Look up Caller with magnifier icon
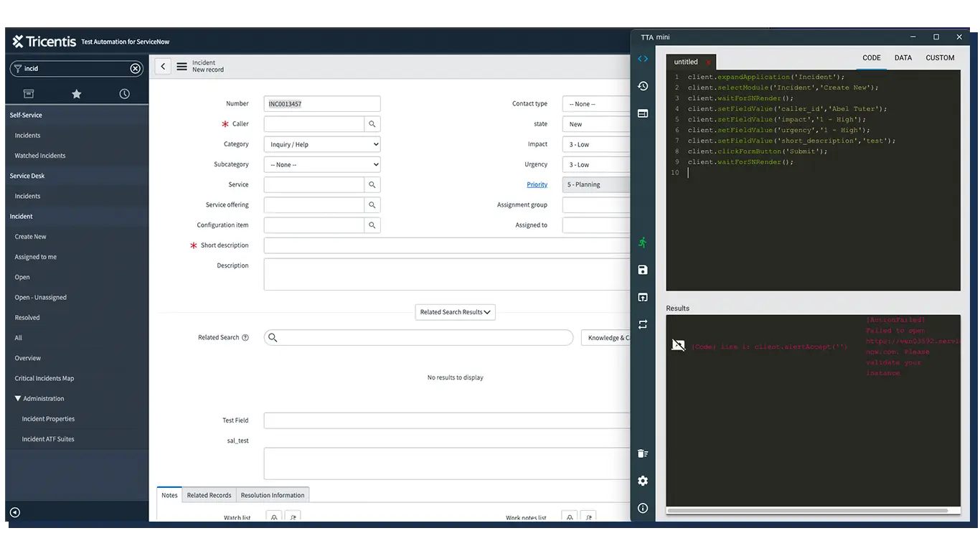The width and height of the screenshot is (980, 551). (372, 124)
